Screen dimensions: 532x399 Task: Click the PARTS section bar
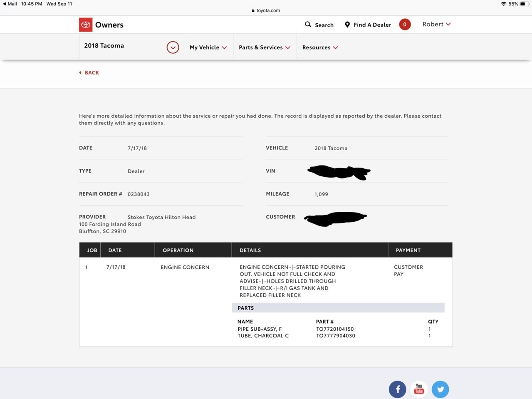338,308
